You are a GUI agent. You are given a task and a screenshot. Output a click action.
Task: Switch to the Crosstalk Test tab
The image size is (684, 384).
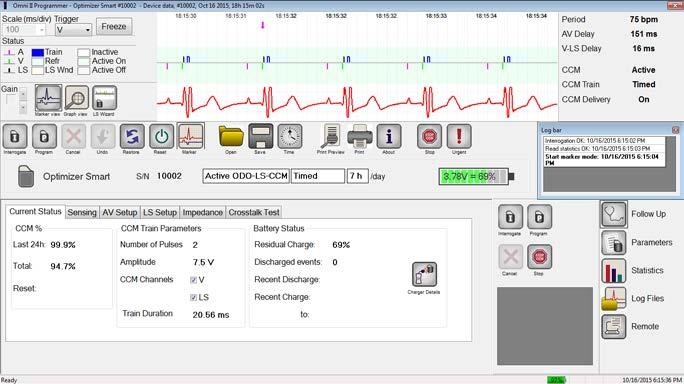pos(254,213)
